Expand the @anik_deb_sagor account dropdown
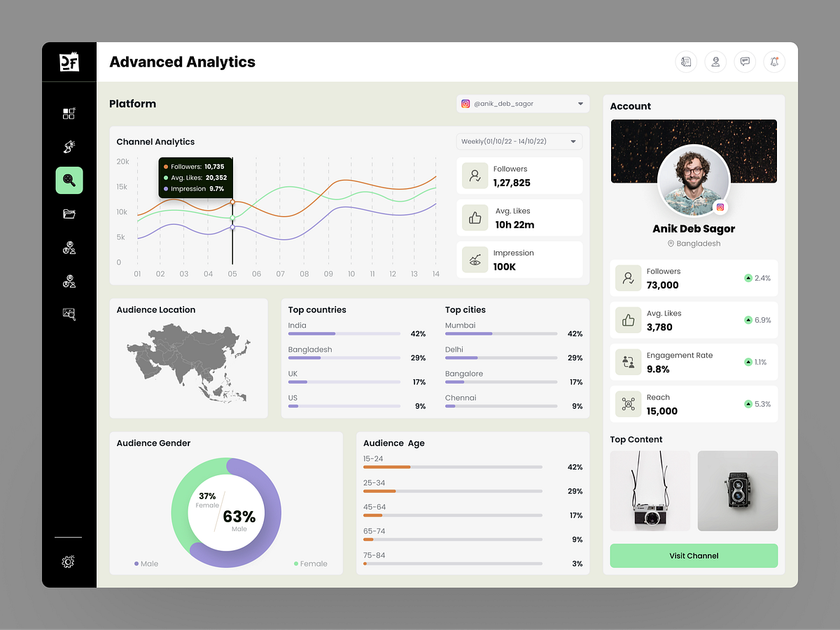Screen dimensions: 840x630 523,104
